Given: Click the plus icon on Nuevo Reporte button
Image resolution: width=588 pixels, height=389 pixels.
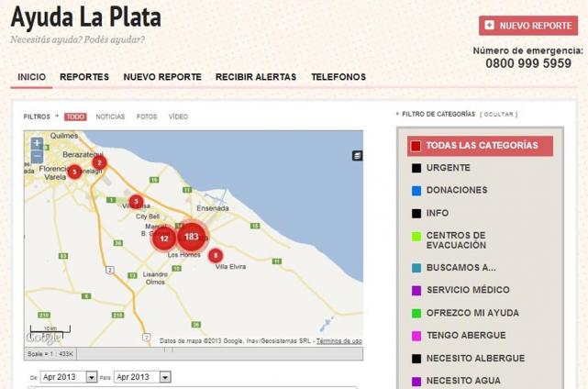Looking at the screenshot, I should [489, 25].
